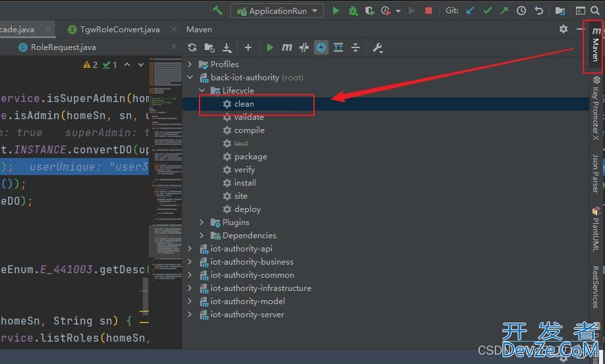
Task: Expand the iot-authority-server module
Action: (190, 314)
